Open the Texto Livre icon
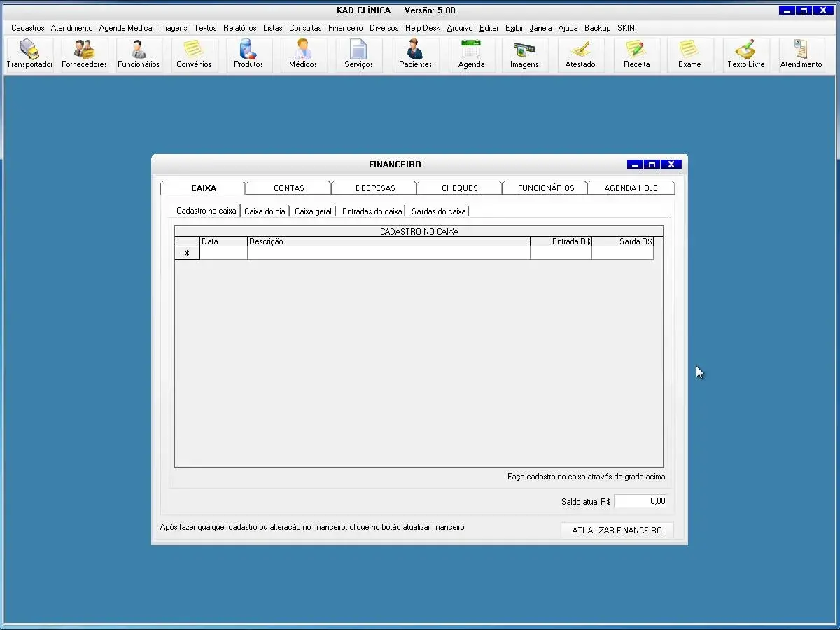Screen dimensions: 840x630 [745, 55]
